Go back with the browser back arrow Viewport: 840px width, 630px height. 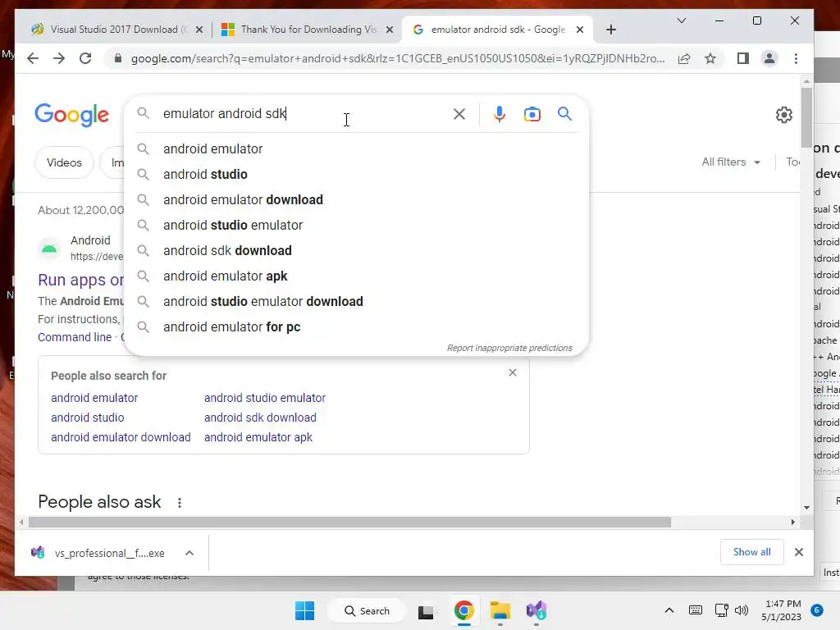33,58
